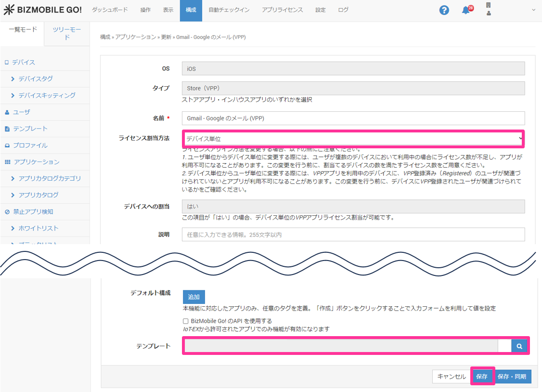Expand アプリカタログ in the sidebar

coord(39,195)
